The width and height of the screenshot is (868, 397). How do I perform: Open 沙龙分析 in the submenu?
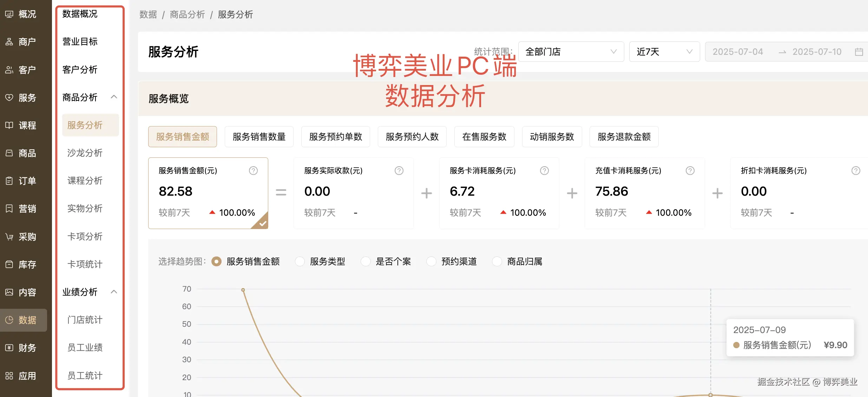(x=85, y=153)
